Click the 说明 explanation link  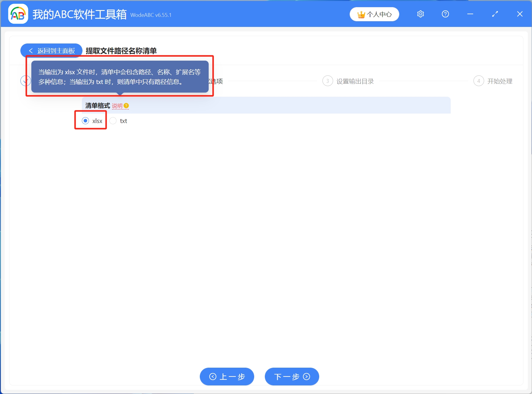tap(118, 106)
